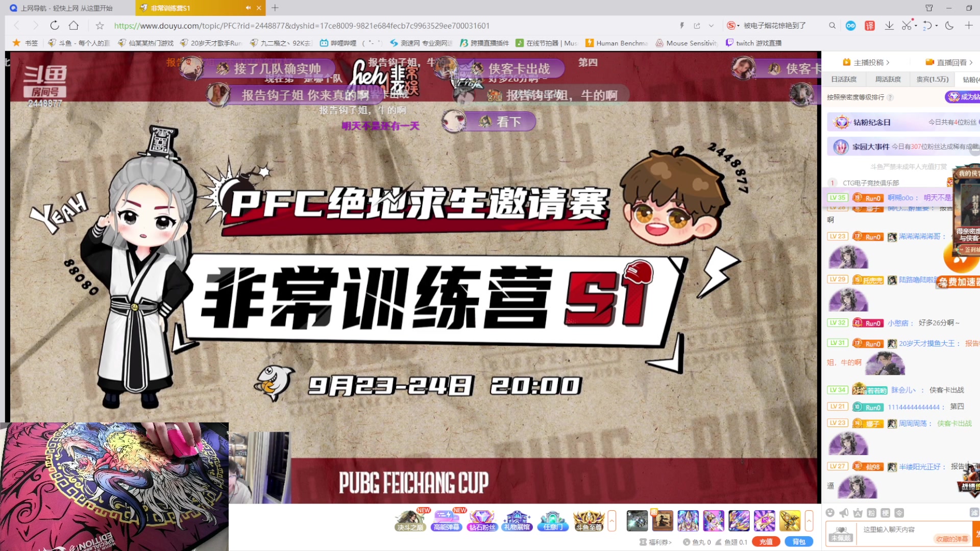The height and width of the screenshot is (551, 980).
Task: Open the 福利券 link
Action: pyautogui.click(x=659, y=542)
